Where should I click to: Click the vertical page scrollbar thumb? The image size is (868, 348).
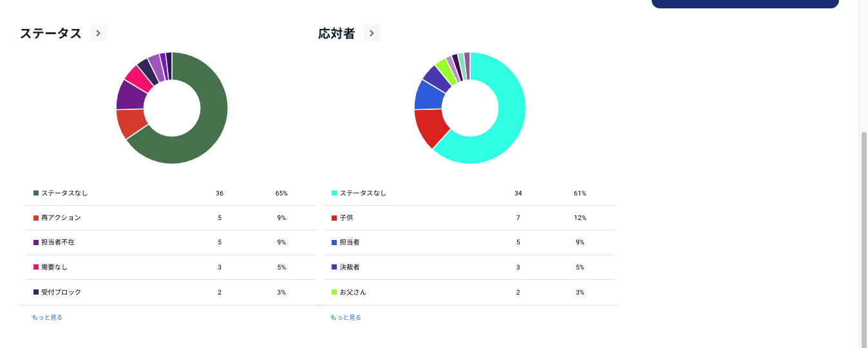pos(863,238)
